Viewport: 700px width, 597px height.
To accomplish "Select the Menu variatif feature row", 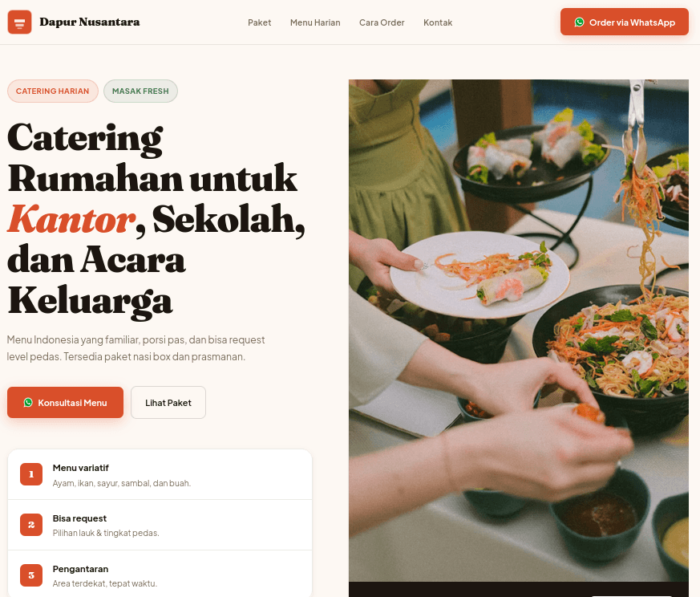I will [x=160, y=474].
